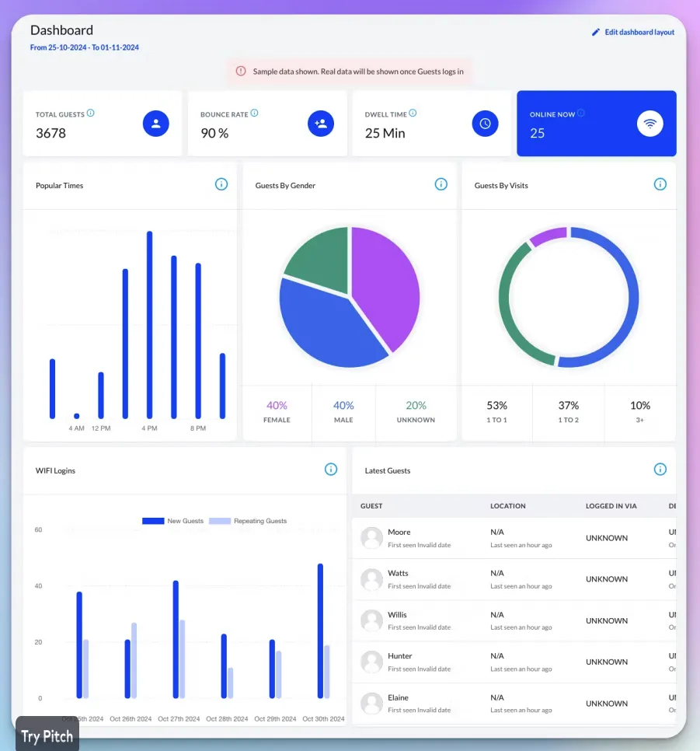Open info icon on Latest Guests card
The width and height of the screenshot is (700, 751).
(x=660, y=470)
